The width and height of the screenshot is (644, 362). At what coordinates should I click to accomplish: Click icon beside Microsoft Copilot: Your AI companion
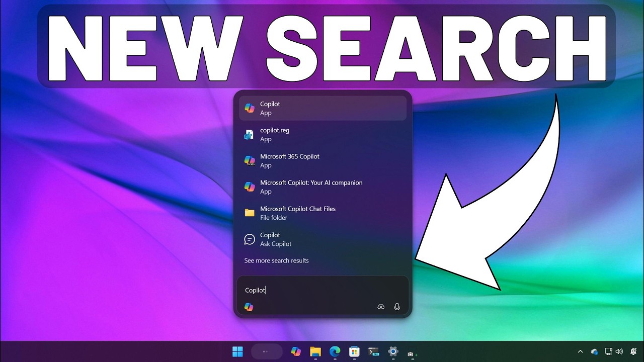pyautogui.click(x=250, y=187)
